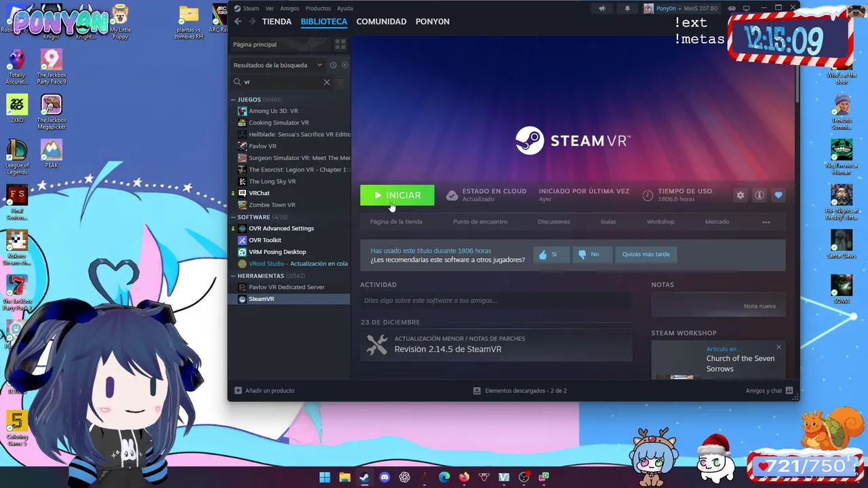Open Revisión 2.14.5 de SteamVR patch notes
Viewport: 868px width, 488px height.
click(496, 344)
